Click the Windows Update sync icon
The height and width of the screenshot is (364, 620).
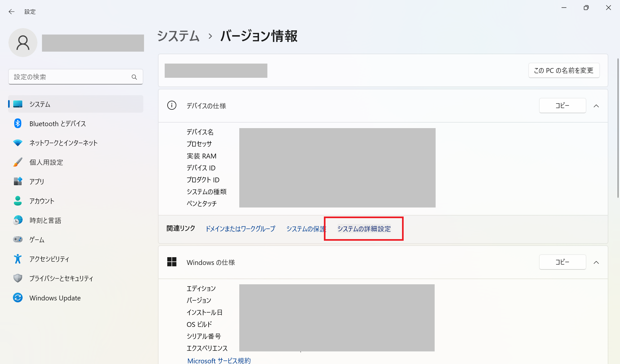[18, 298]
